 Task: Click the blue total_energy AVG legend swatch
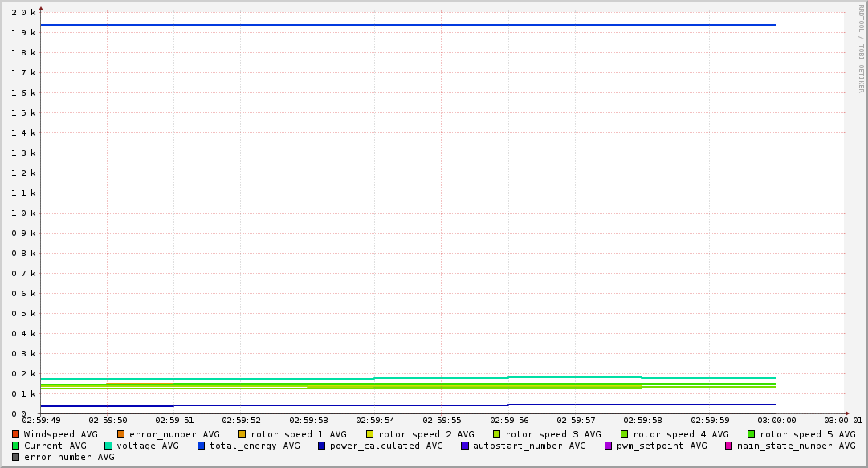pyautogui.click(x=202, y=446)
